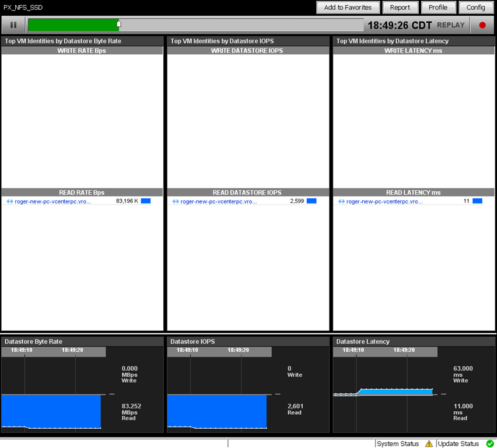Click arrow icon beside Read Latency VM entry
This screenshot has height=448, width=497.
(x=341, y=201)
